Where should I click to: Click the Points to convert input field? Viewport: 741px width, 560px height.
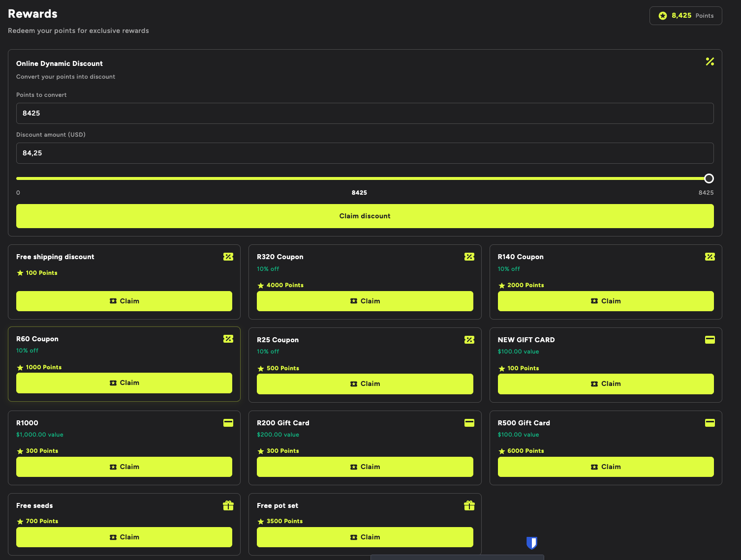pos(365,113)
